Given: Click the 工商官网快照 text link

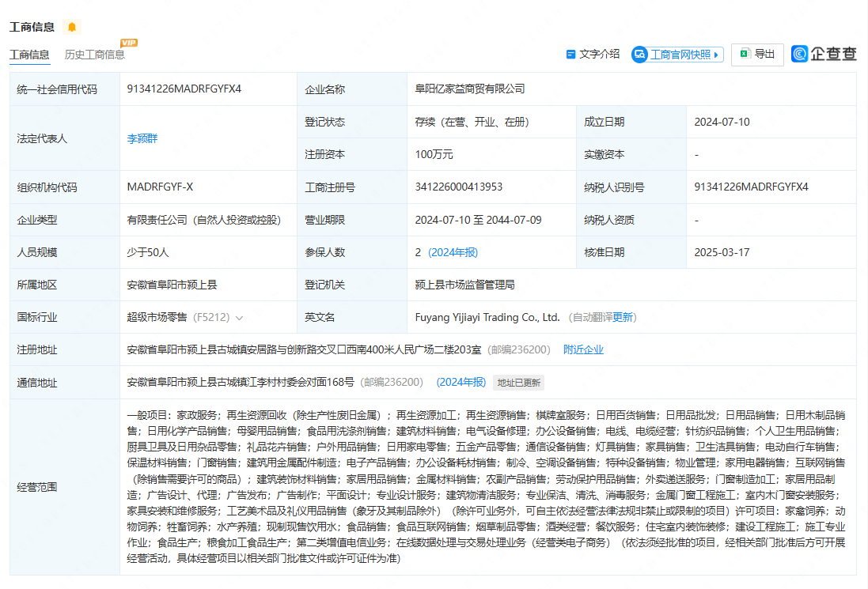Looking at the screenshot, I should tap(680, 55).
